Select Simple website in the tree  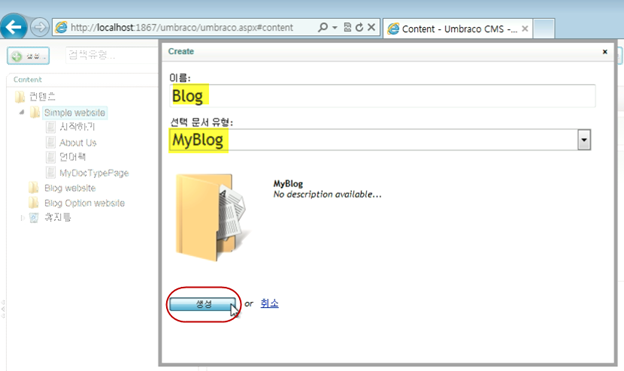(75, 113)
